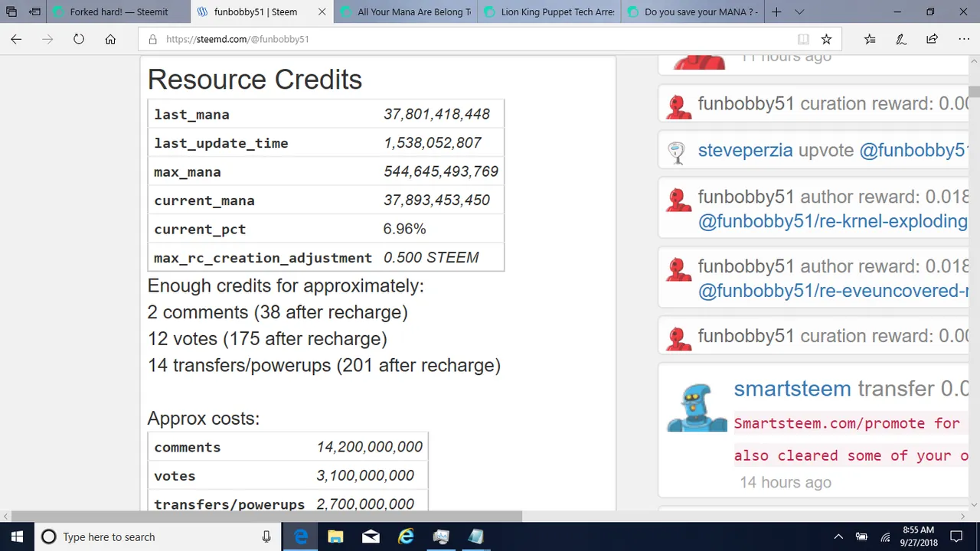Select the current_pct value 6.96%
The image size is (980, 551).
404,229
